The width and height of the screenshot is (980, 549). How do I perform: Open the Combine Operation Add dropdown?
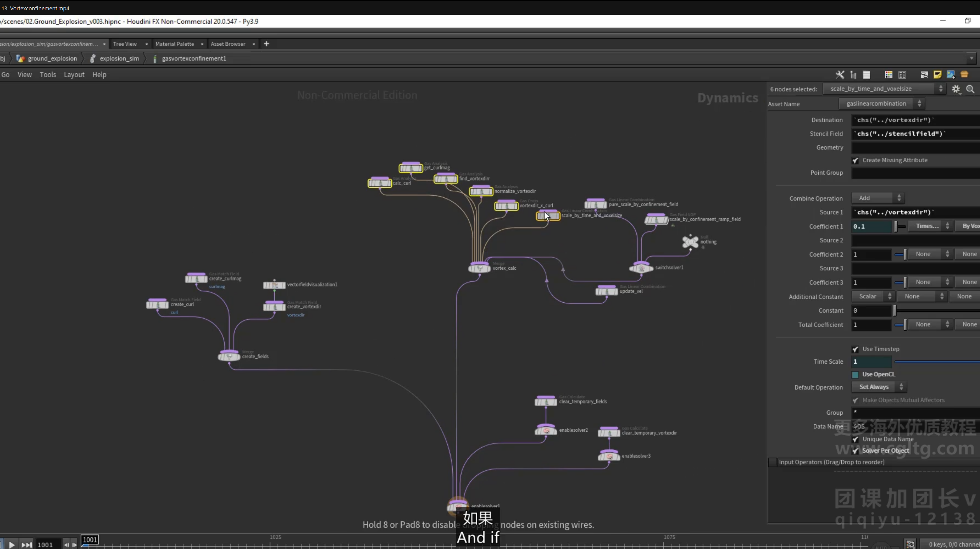pos(878,198)
